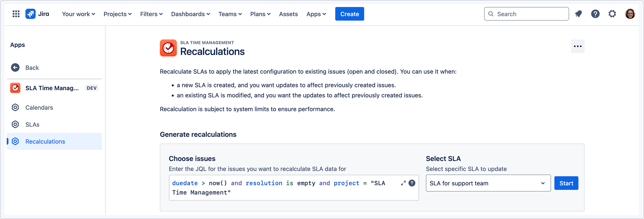This screenshot has width=644, height=219.
Task: Click the Create button
Action: pos(349,14)
